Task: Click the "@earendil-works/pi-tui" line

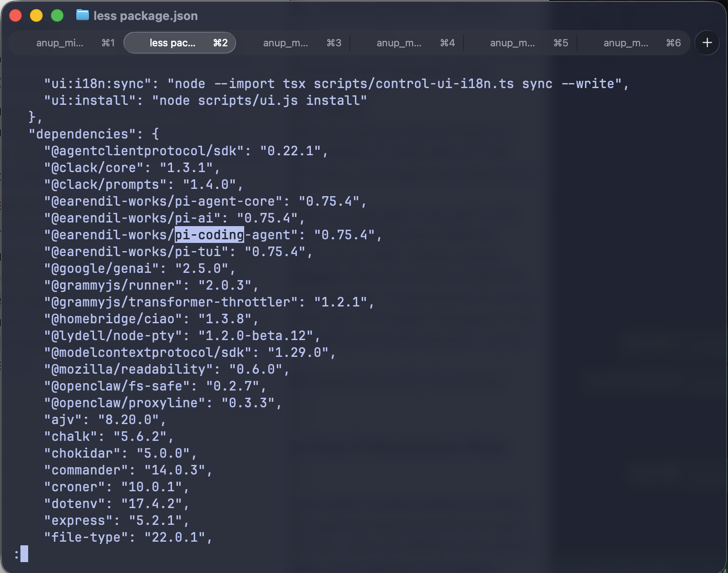Action: click(x=178, y=252)
